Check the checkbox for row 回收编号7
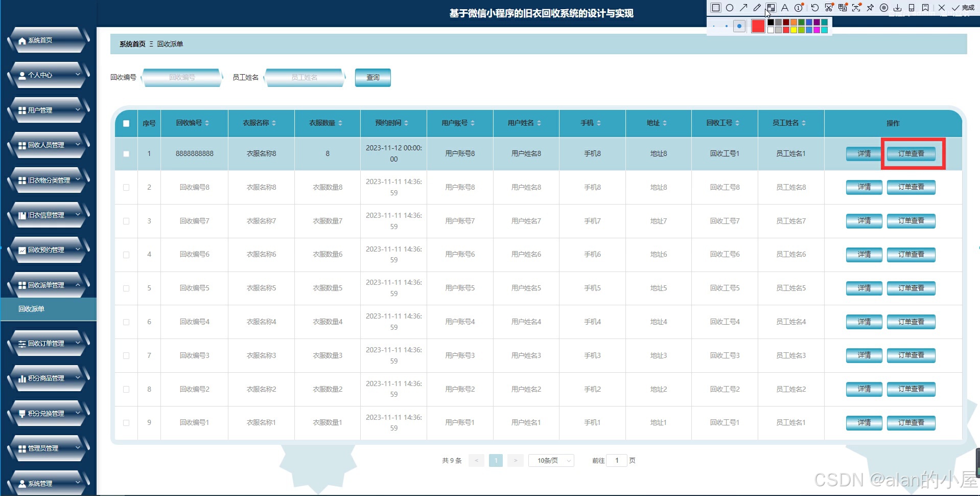The width and height of the screenshot is (980, 496). click(x=126, y=221)
